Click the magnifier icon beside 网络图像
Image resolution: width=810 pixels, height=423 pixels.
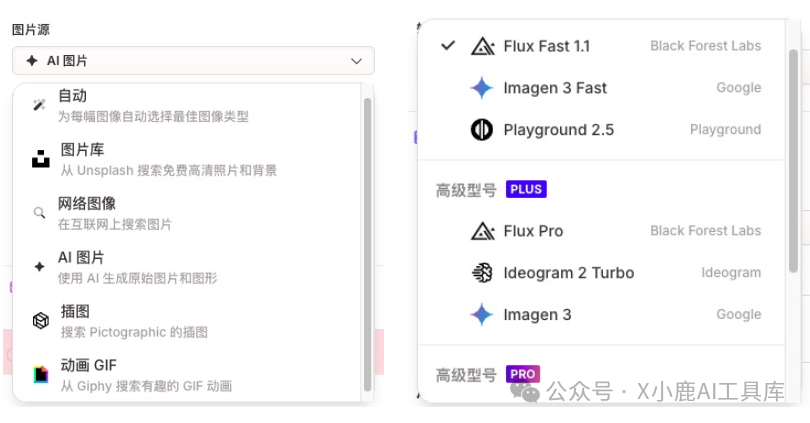[39, 212]
